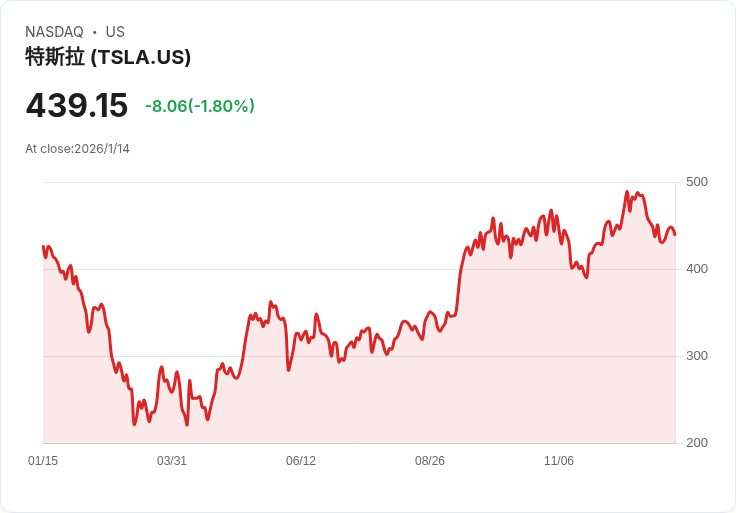This screenshot has width=736, height=513.
Task: Click the green -8.06(-1.80%) change value
Action: (200, 106)
